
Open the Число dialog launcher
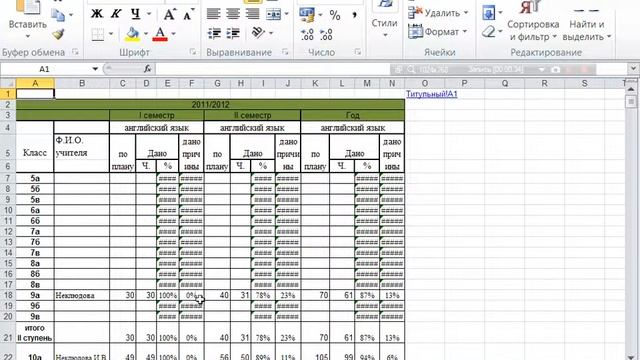(x=358, y=52)
